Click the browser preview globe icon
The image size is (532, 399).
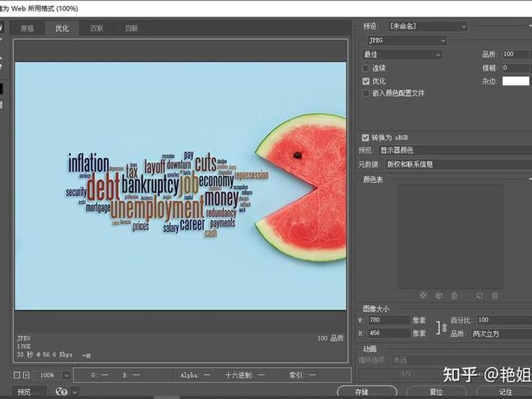point(62,392)
